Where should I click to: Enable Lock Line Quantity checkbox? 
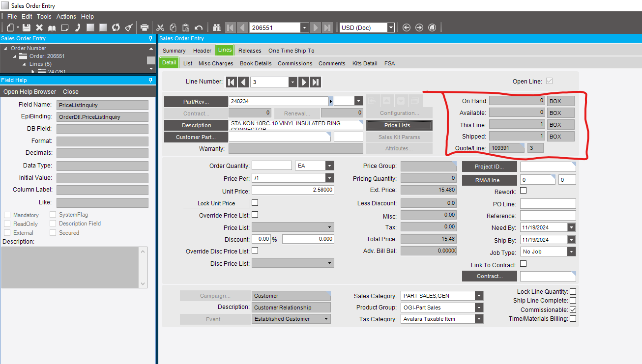pyautogui.click(x=573, y=292)
